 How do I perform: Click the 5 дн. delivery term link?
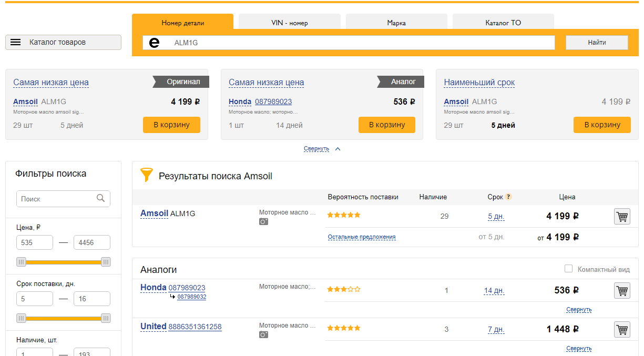pos(496,216)
